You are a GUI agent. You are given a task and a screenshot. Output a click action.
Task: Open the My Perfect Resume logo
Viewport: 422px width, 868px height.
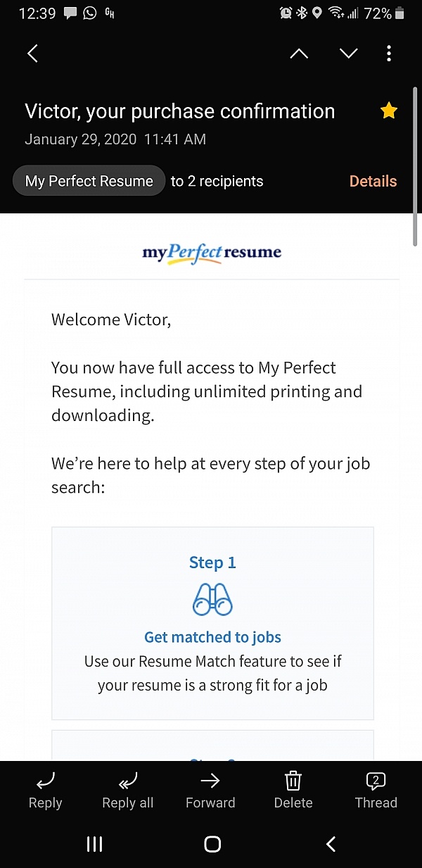(212, 253)
